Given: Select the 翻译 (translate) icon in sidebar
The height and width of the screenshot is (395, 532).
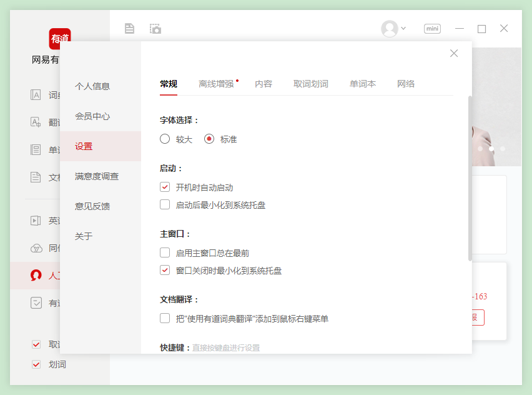Looking at the screenshot, I should (x=36, y=122).
